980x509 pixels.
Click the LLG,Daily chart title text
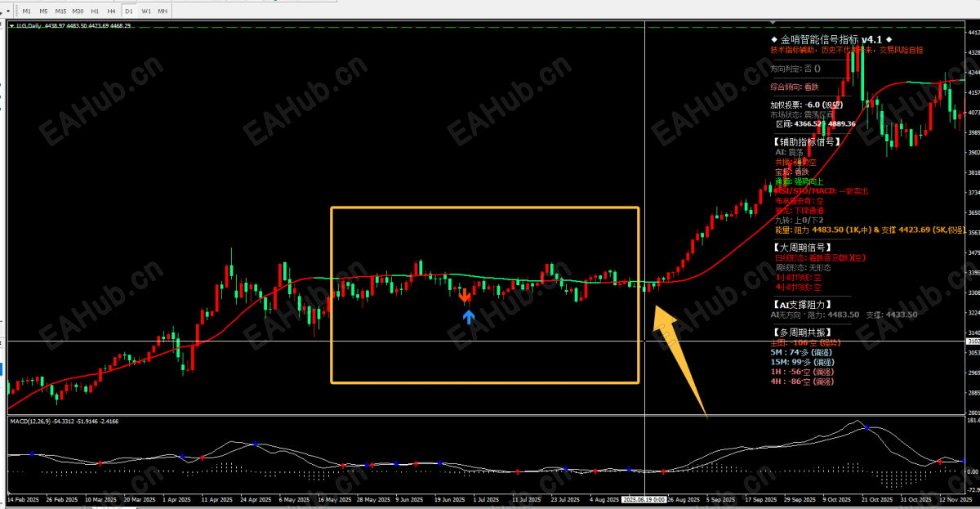(x=28, y=26)
